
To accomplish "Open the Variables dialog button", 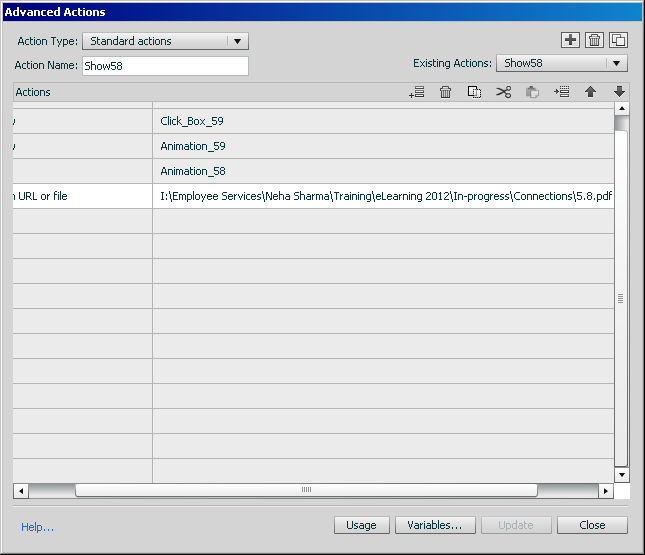I will (x=435, y=525).
